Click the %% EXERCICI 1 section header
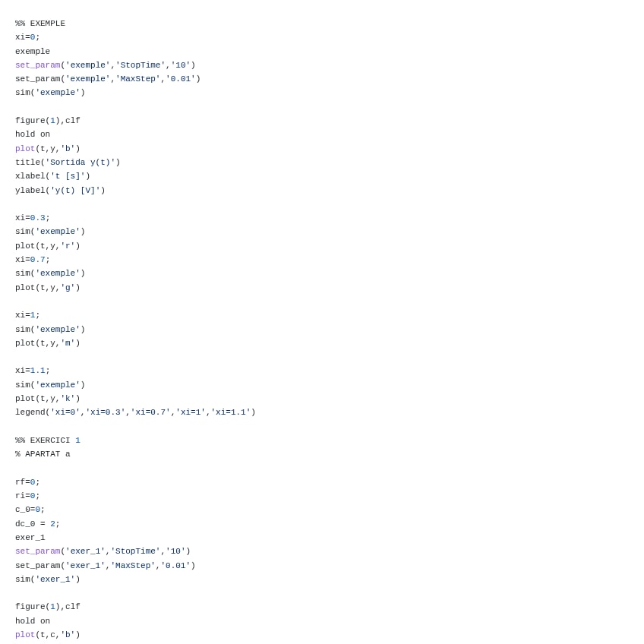The width and height of the screenshot is (644, 644). 47,440
